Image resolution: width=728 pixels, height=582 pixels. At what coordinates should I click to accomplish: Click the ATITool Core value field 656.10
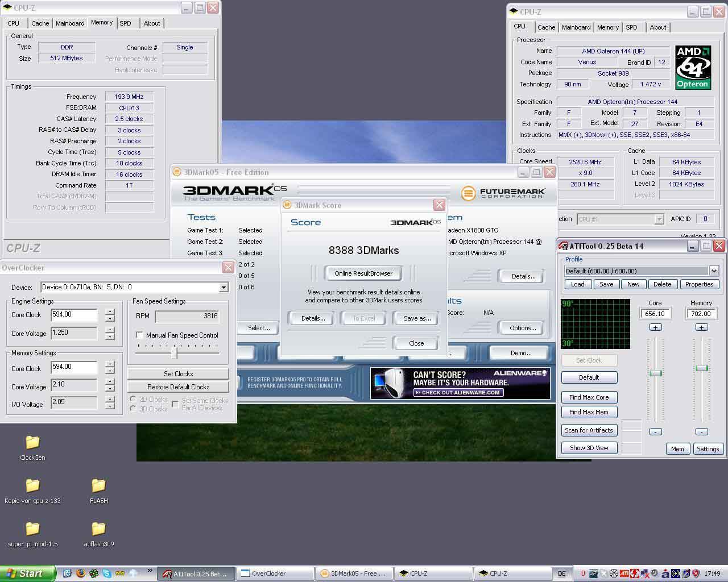click(x=655, y=314)
